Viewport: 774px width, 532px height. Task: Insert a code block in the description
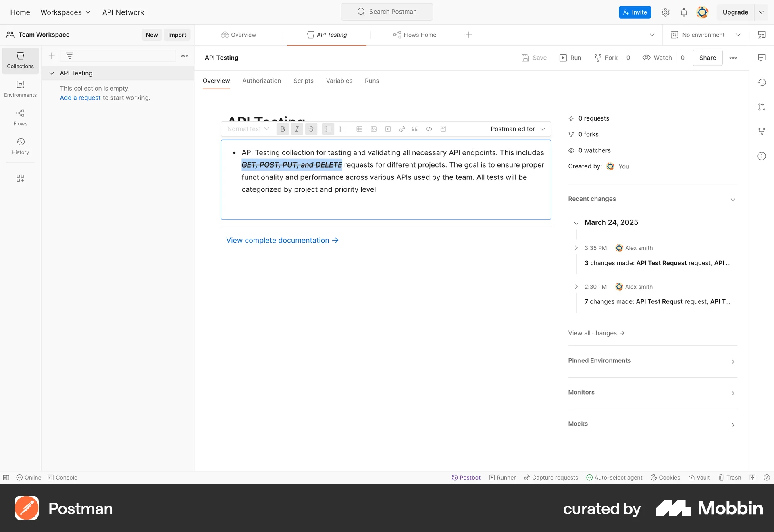click(x=429, y=129)
